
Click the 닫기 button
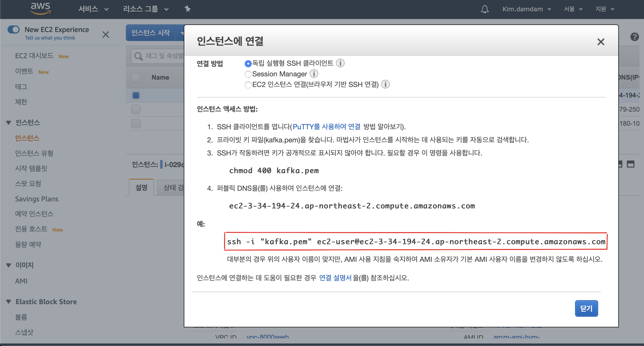click(586, 308)
